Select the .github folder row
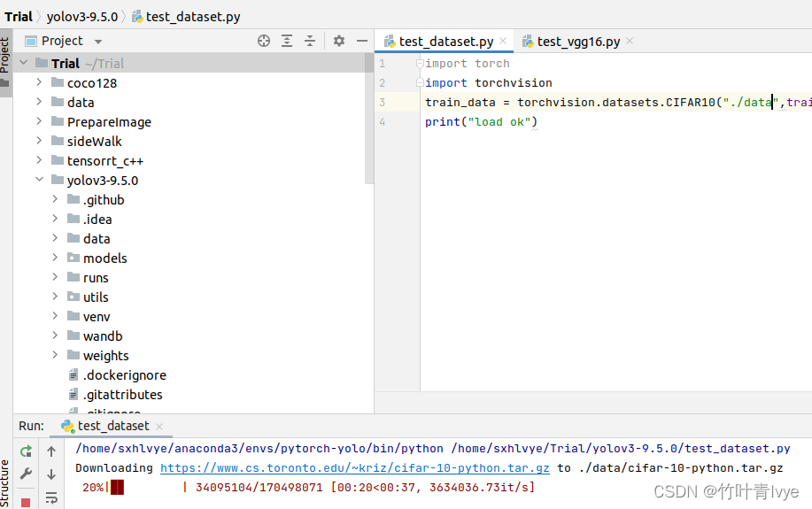The height and width of the screenshot is (509, 812). point(193,200)
